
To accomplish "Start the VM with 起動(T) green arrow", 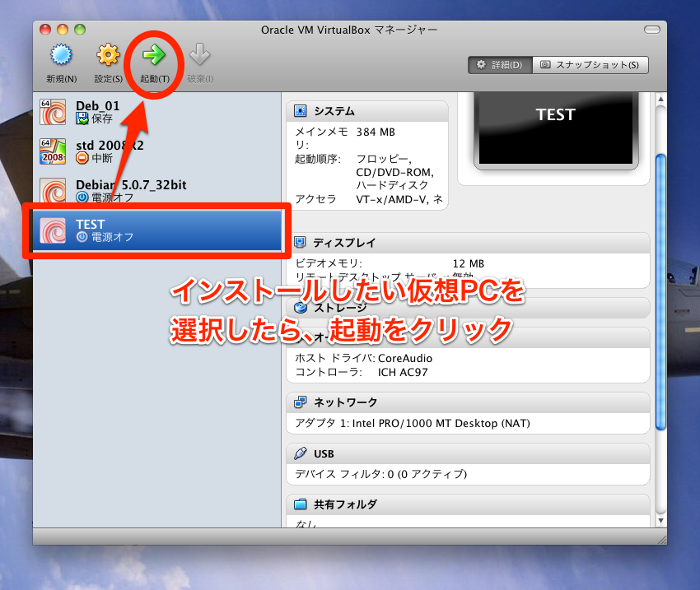I will point(154,55).
